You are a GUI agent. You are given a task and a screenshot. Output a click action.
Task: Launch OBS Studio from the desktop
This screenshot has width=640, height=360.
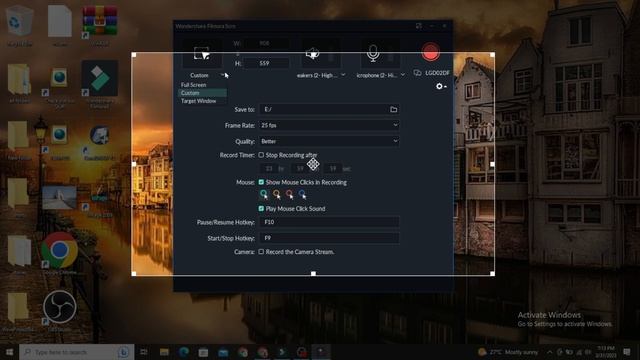60,310
